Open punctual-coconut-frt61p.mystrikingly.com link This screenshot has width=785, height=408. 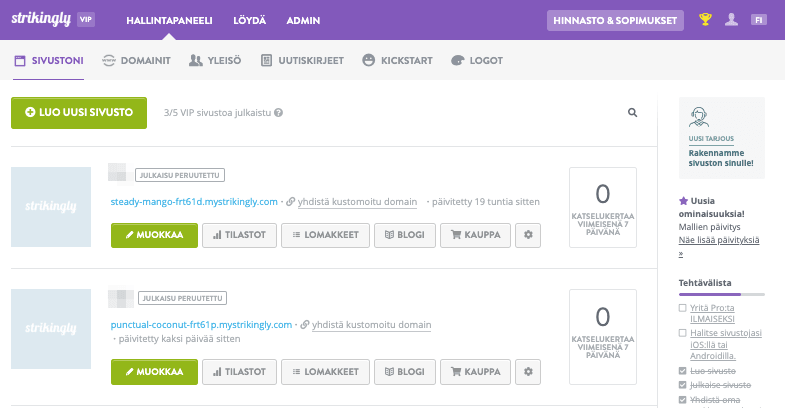pyautogui.click(x=201, y=324)
